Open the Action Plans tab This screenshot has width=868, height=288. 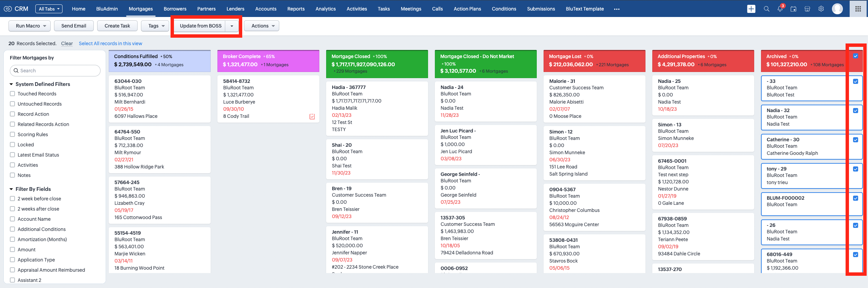coord(467,9)
